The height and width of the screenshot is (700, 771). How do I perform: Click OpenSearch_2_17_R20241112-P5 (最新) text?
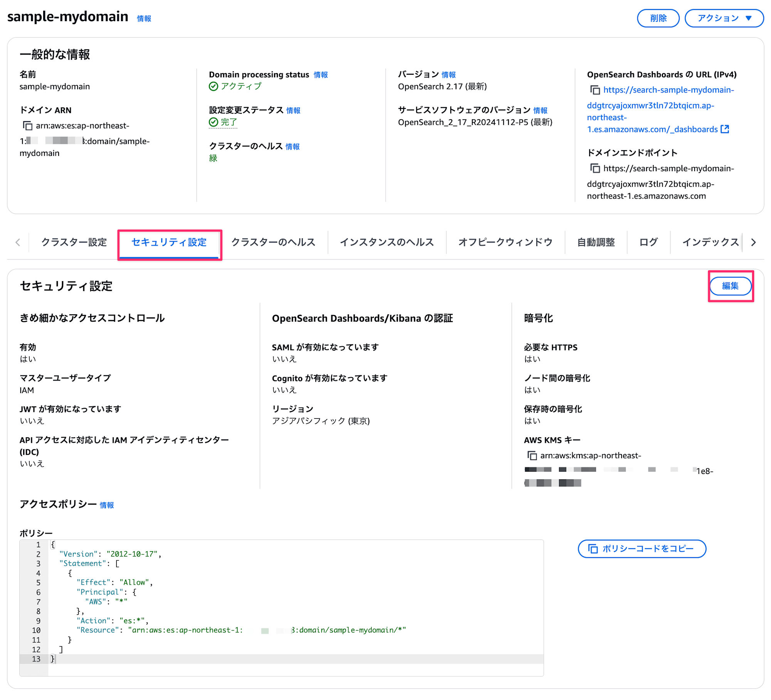point(475,122)
